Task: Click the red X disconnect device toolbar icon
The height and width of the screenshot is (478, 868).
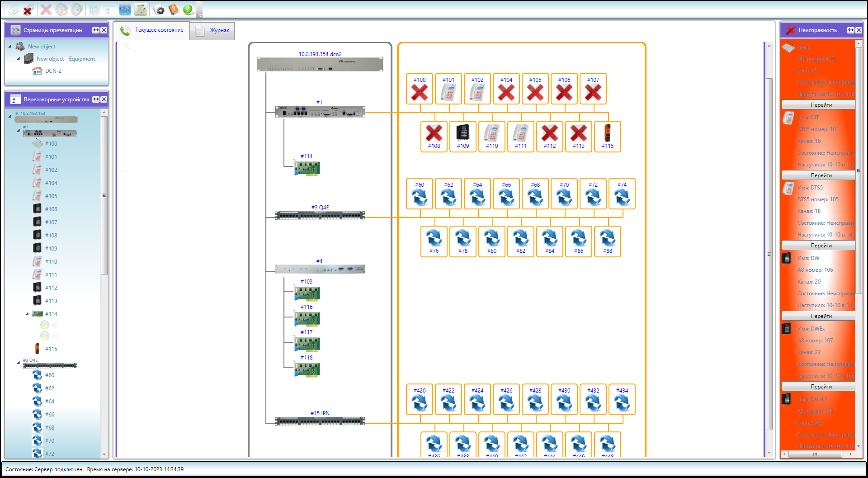Action: coord(28,9)
